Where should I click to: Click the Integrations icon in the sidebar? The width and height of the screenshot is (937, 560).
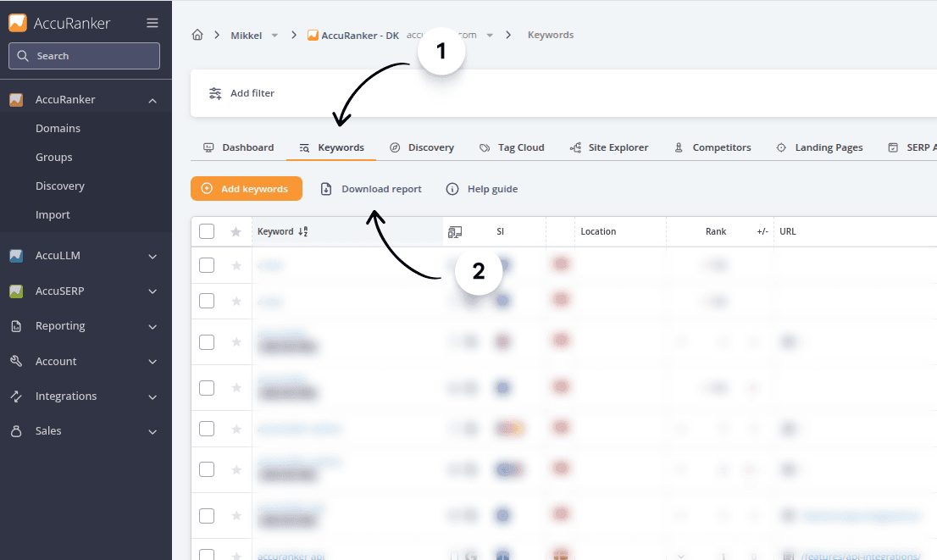tap(16, 396)
